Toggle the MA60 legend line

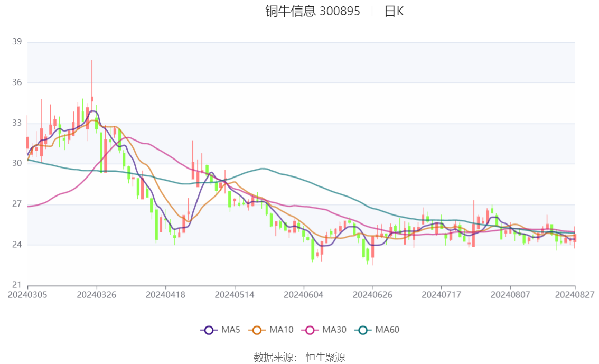coord(377,330)
